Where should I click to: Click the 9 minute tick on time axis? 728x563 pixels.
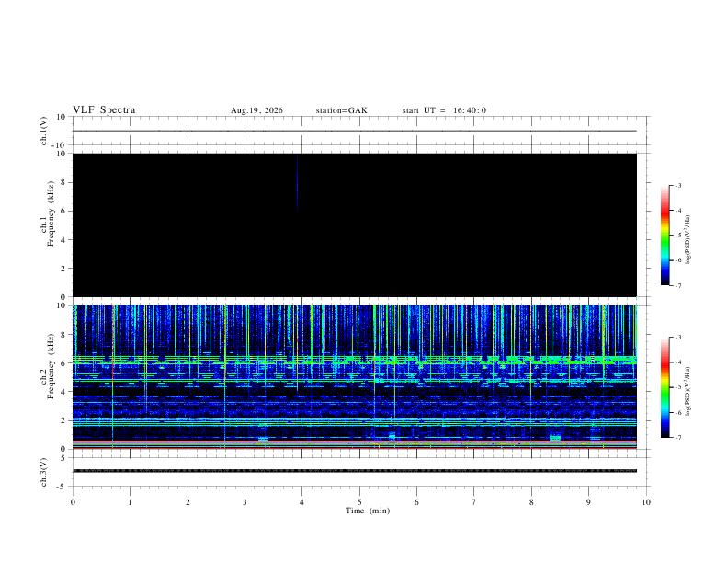click(x=588, y=502)
